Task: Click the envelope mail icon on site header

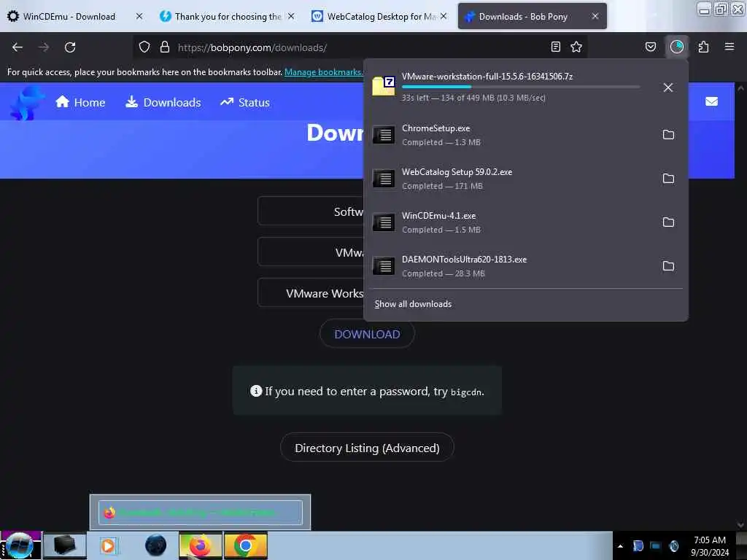Action: 712,101
